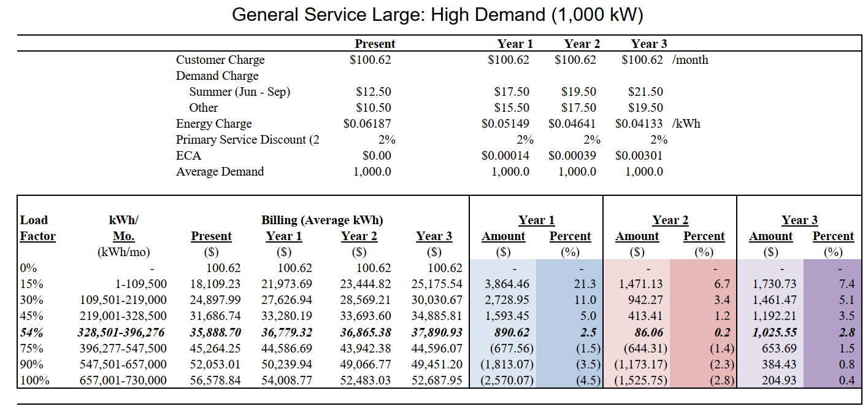
Task: Click the 0% load factor cell
Action: click(x=27, y=268)
